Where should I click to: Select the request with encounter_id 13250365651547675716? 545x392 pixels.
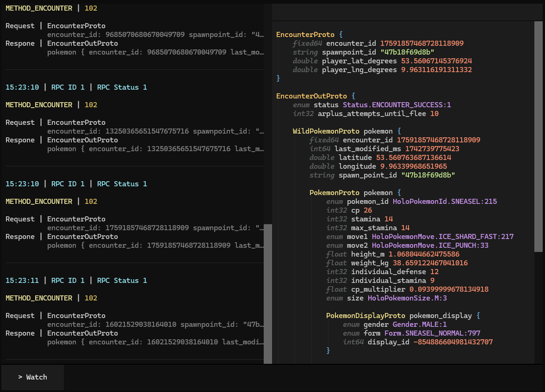click(155, 131)
